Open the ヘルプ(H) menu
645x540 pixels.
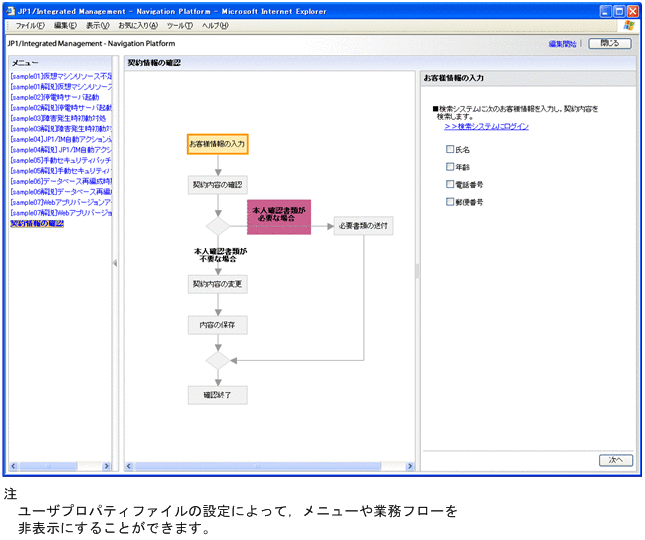coord(215,25)
